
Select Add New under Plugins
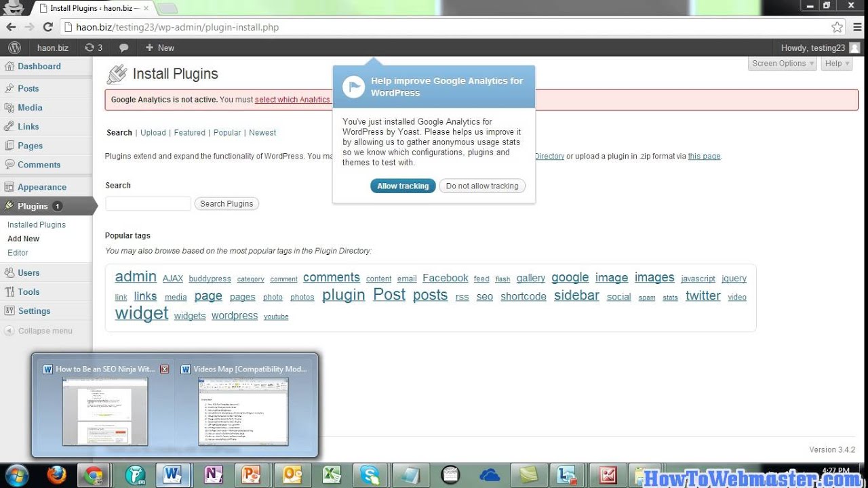click(23, 239)
